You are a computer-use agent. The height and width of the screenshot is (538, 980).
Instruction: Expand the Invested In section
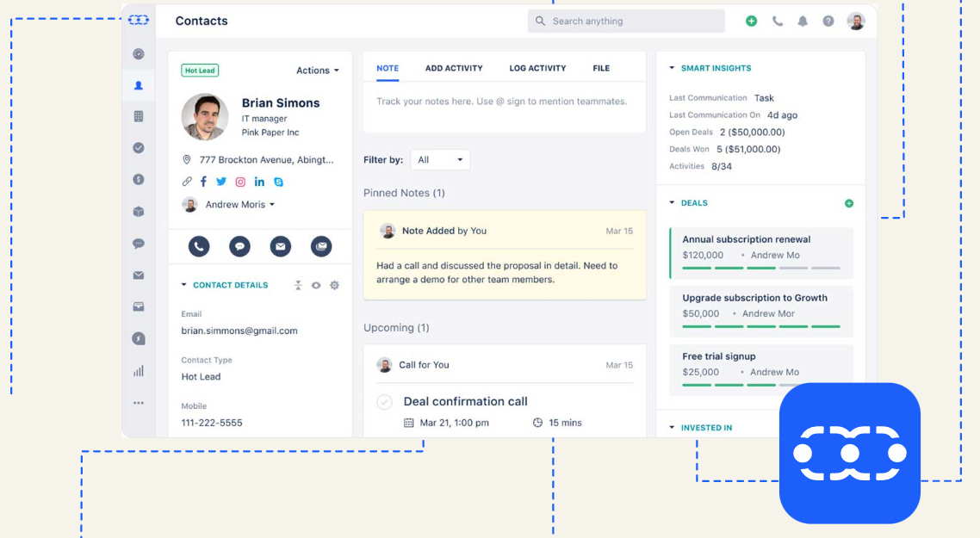(x=672, y=428)
